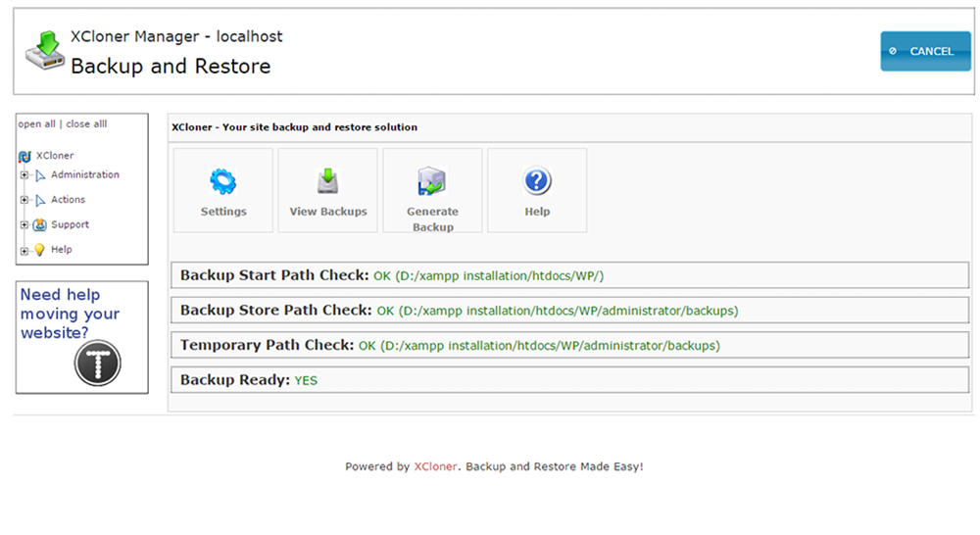Click the Help lightbulb icon in tree
This screenshot has height=535, width=980.
[39, 250]
